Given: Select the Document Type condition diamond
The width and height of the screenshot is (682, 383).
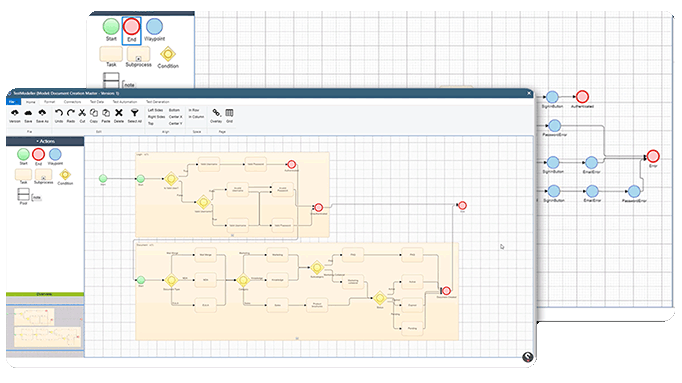Looking at the screenshot, I should (171, 280).
